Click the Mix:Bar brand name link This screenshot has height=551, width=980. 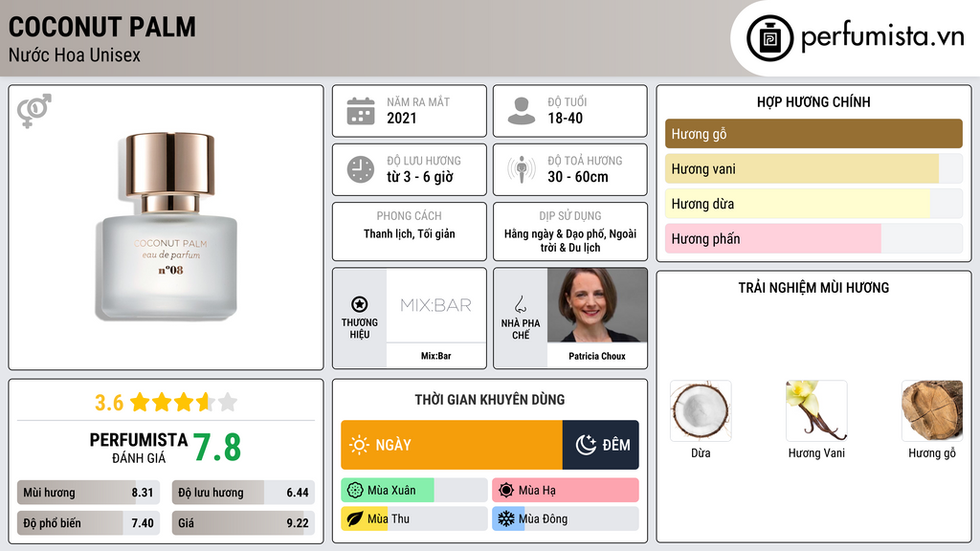pos(435,356)
